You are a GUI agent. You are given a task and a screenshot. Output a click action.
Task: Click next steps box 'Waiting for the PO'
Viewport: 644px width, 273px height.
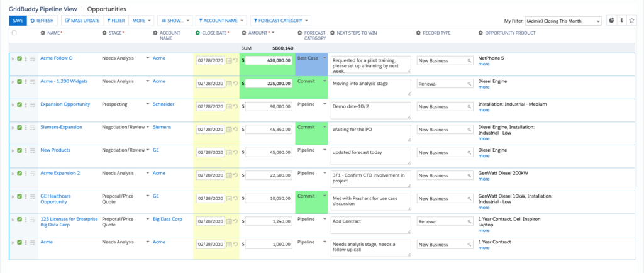pos(370,133)
